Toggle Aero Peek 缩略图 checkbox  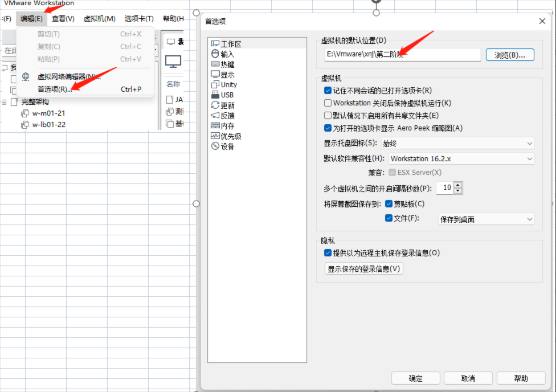click(328, 128)
